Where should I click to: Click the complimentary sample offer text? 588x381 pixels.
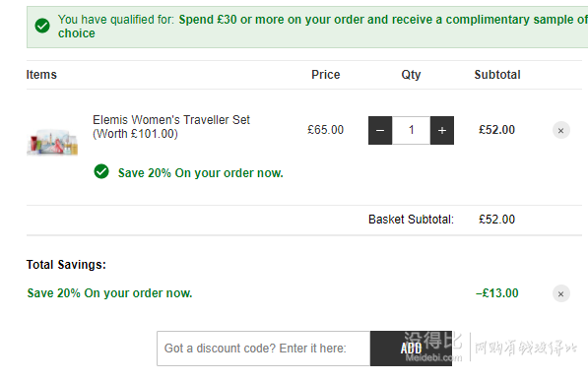point(322,26)
